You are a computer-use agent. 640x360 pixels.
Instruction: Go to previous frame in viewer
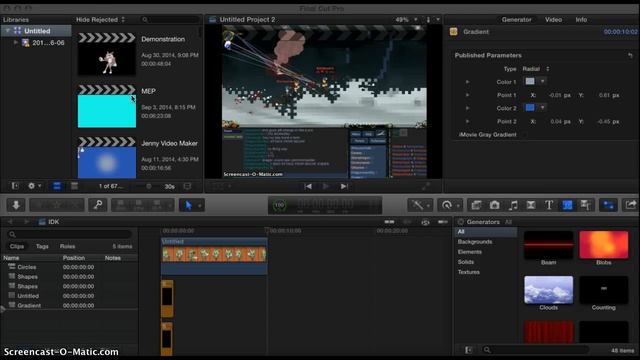coord(308,186)
